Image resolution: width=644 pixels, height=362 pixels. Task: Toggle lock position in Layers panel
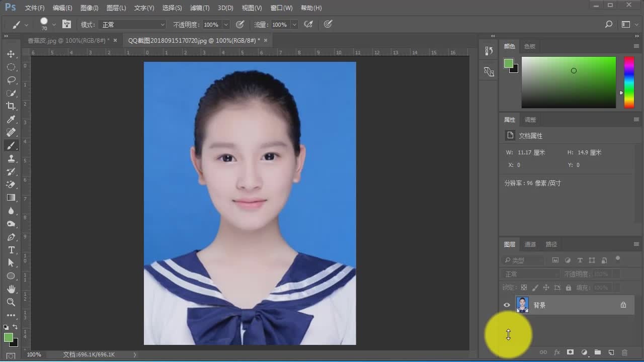tap(546, 288)
